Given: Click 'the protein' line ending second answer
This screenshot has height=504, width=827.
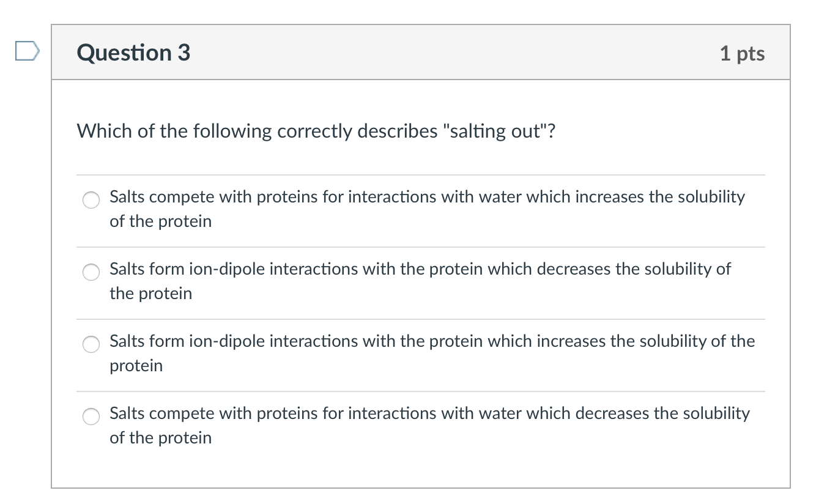Looking at the screenshot, I should click(150, 294).
